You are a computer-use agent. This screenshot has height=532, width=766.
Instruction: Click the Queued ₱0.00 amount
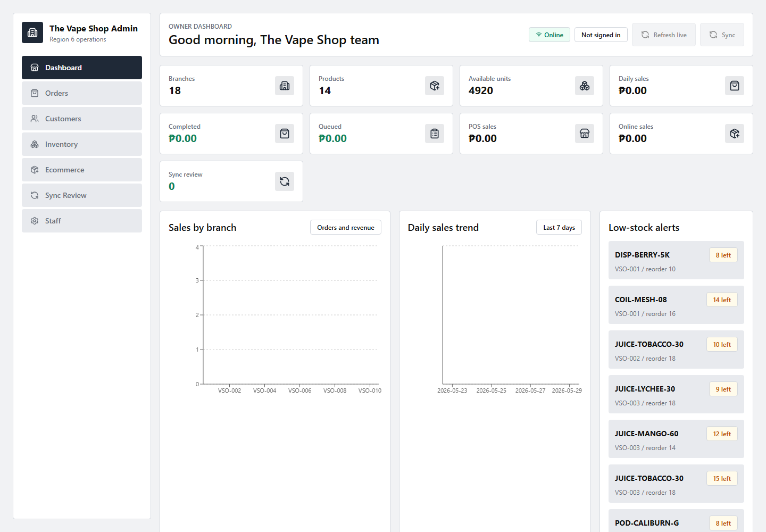tap(333, 138)
